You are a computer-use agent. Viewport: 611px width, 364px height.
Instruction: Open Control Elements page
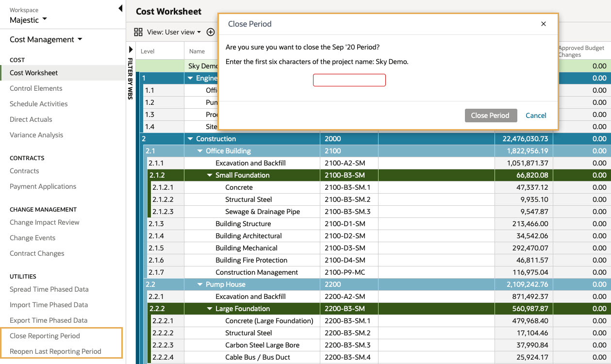[x=36, y=88]
